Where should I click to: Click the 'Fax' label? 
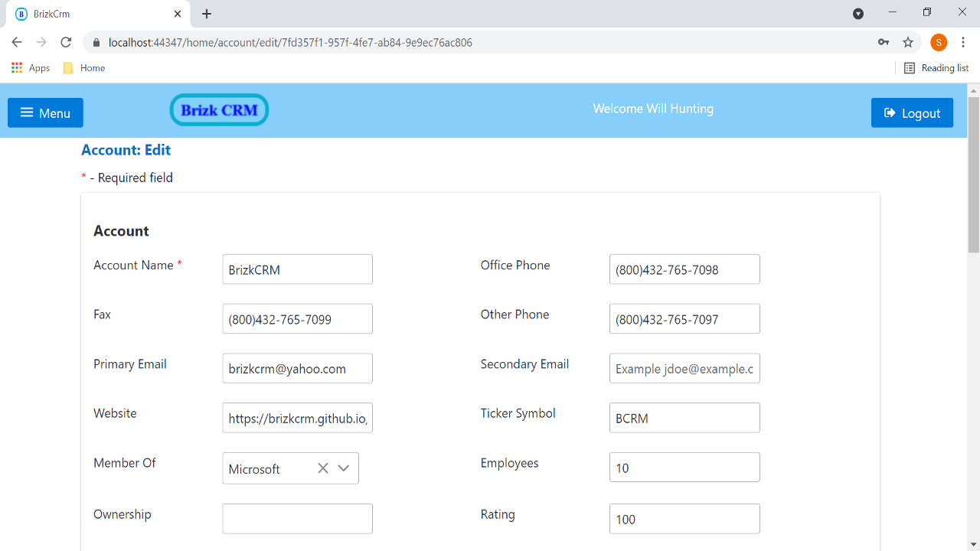[x=102, y=315]
